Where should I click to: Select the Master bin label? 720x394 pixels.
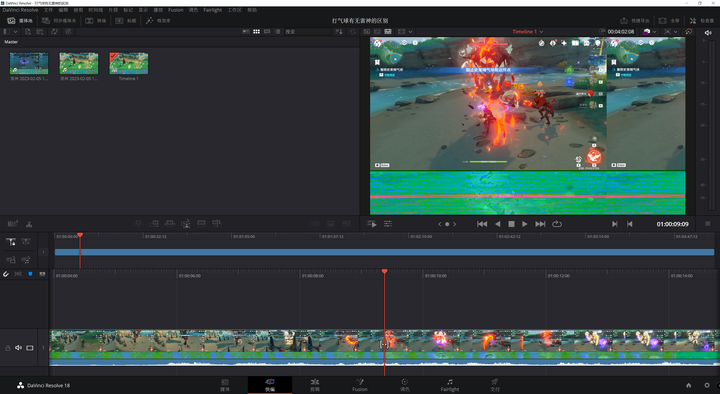click(x=11, y=42)
